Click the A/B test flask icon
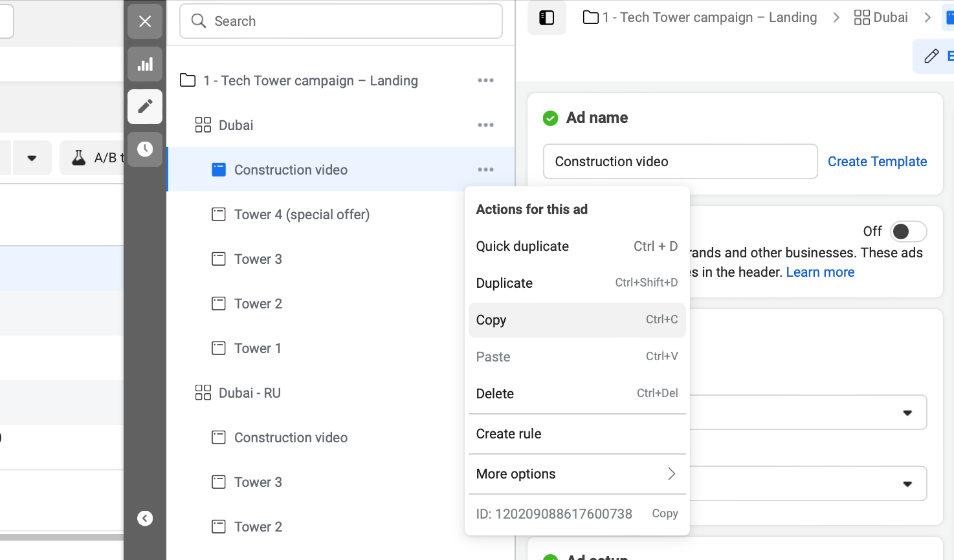This screenshot has width=954, height=560. (79, 158)
